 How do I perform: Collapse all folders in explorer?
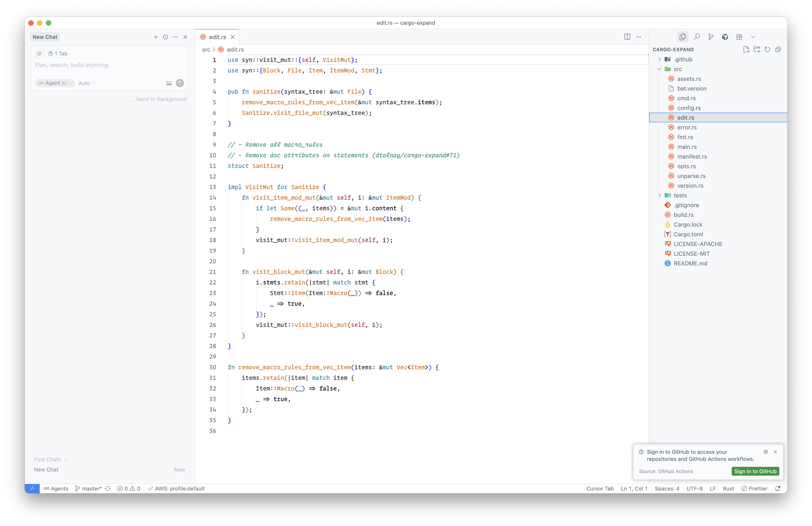pos(778,49)
